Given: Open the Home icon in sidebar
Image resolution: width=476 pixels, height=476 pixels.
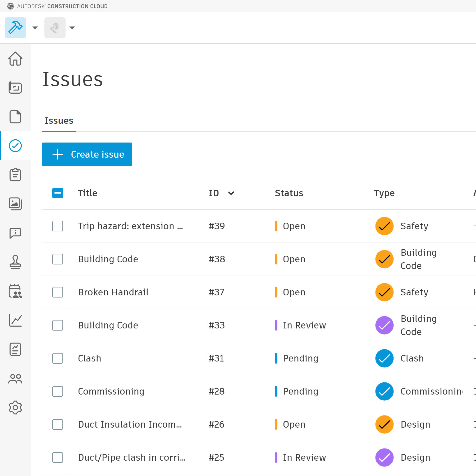Looking at the screenshot, I should [15, 58].
